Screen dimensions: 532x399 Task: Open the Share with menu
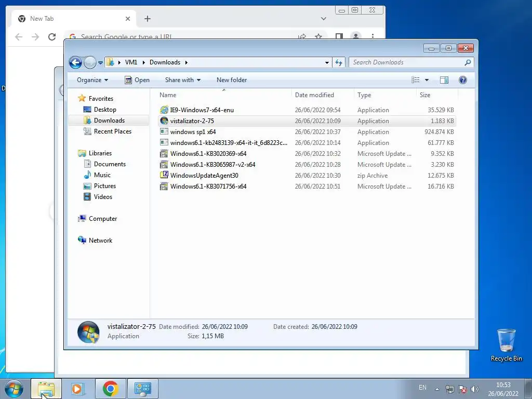pos(182,80)
